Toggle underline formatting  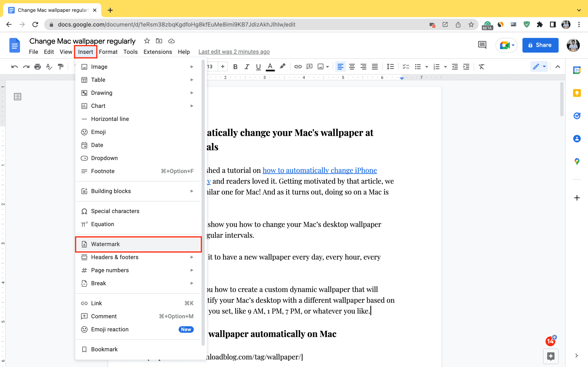[258, 67]
